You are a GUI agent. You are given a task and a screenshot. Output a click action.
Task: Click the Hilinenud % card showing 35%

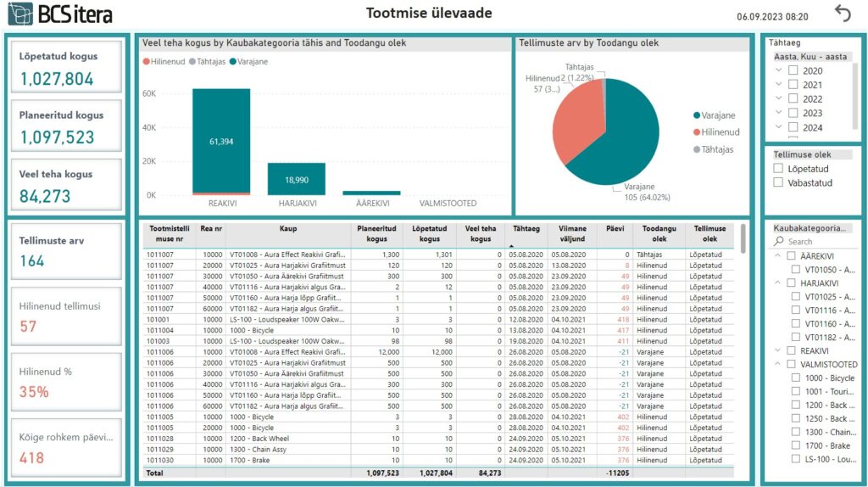pyautogui.click(x=66, y=383)
